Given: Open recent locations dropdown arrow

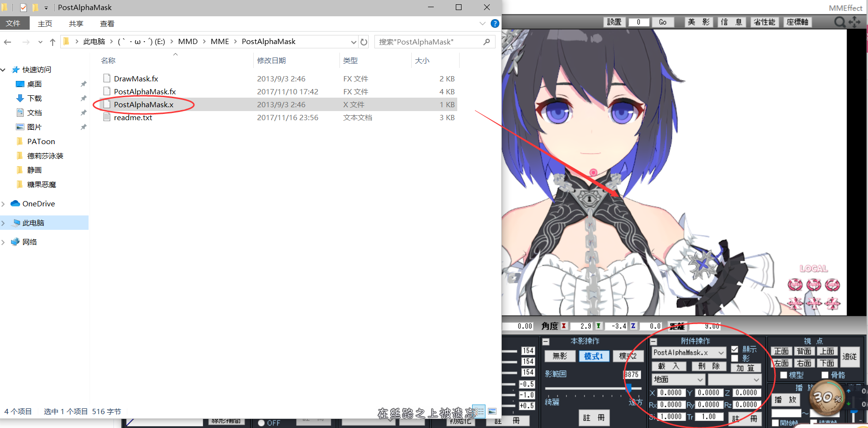Looking at the screenshot, I should point(40,42).
